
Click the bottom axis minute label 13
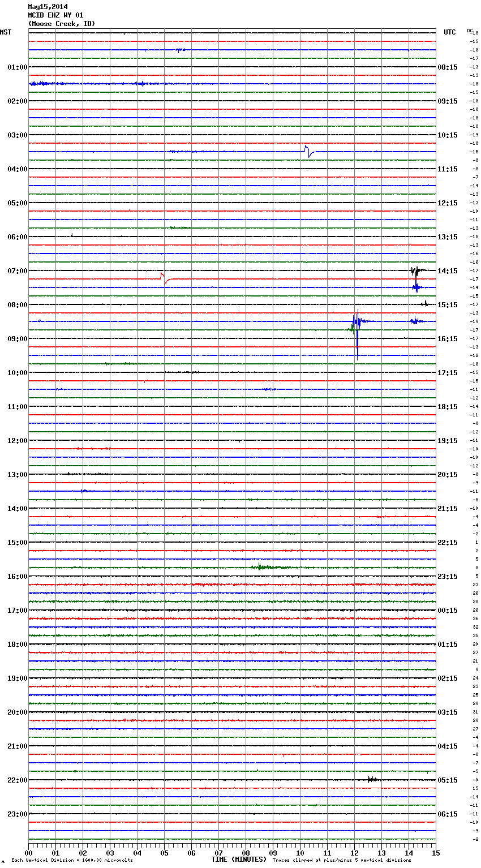[x=382, y=853]
